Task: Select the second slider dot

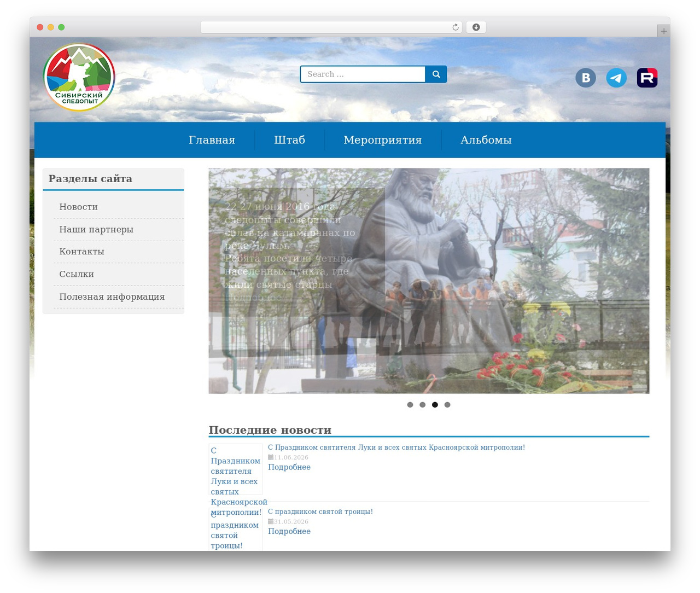Action: (x=422, y=405)
